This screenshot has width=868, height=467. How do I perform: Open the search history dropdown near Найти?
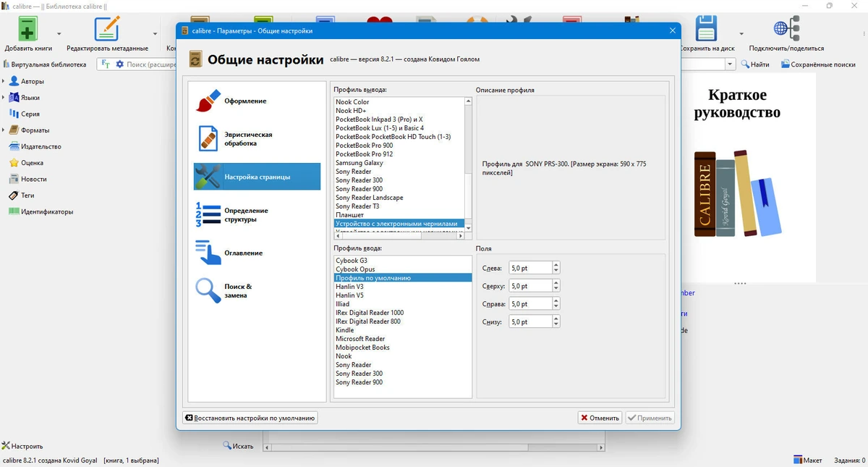click(730, 64)
